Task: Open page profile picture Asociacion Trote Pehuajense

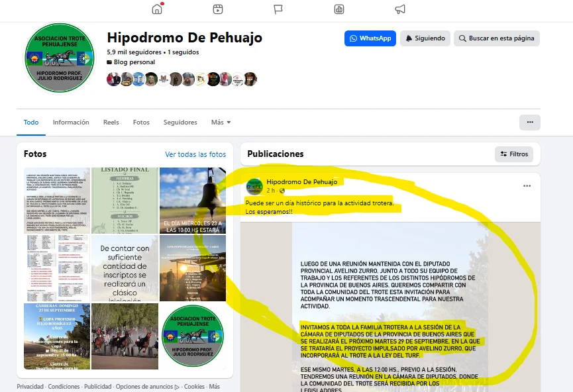Action: point(60,58)
